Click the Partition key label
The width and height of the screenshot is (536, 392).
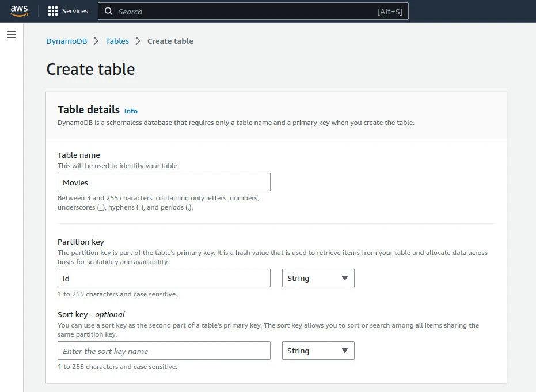click(x=81, y=242)
